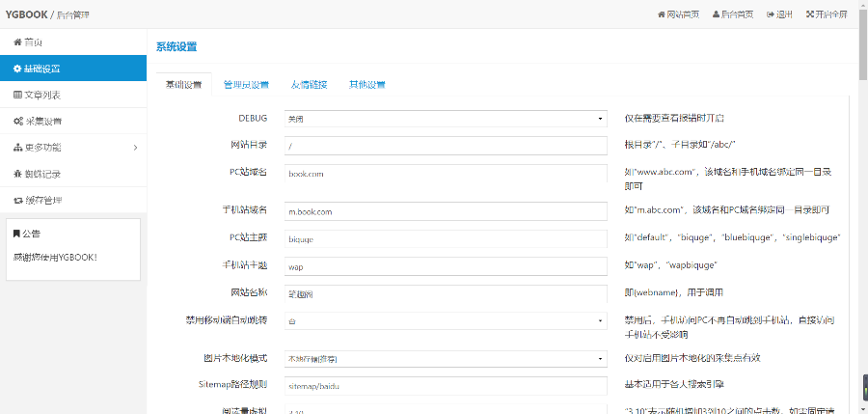
Task: Click the 仅在需要查看报错时开启 hint text
Action: 675,118
